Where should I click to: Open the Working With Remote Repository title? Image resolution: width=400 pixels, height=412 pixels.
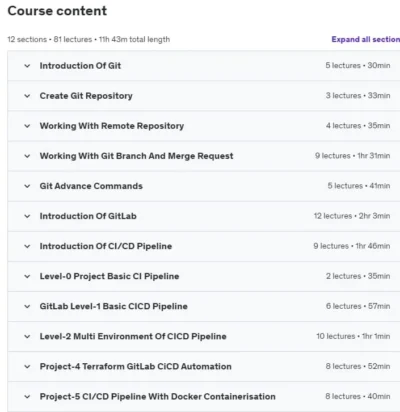[x=112, y=126]
